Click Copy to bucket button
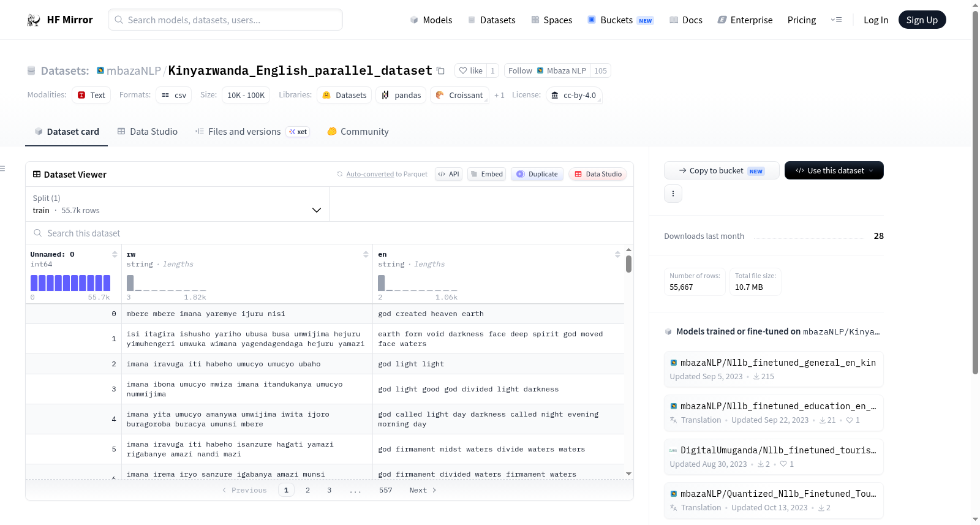980x525 pixels. click(x=722, y=170)
